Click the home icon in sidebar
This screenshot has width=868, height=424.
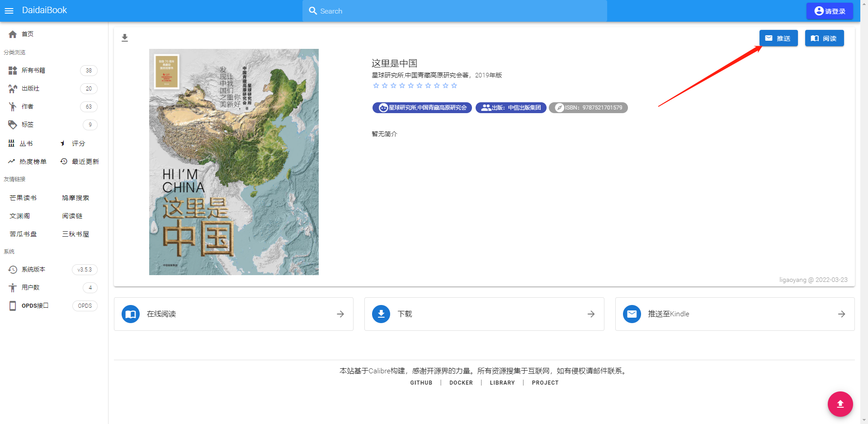[x=13, y=34]
